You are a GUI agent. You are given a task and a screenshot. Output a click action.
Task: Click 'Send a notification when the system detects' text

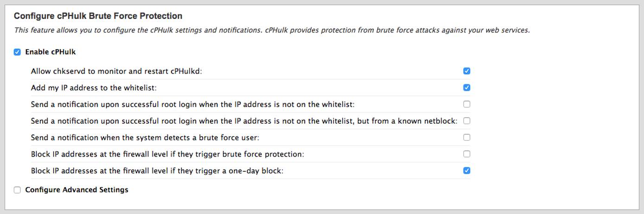pyautogui.click(x=145, y=138)
